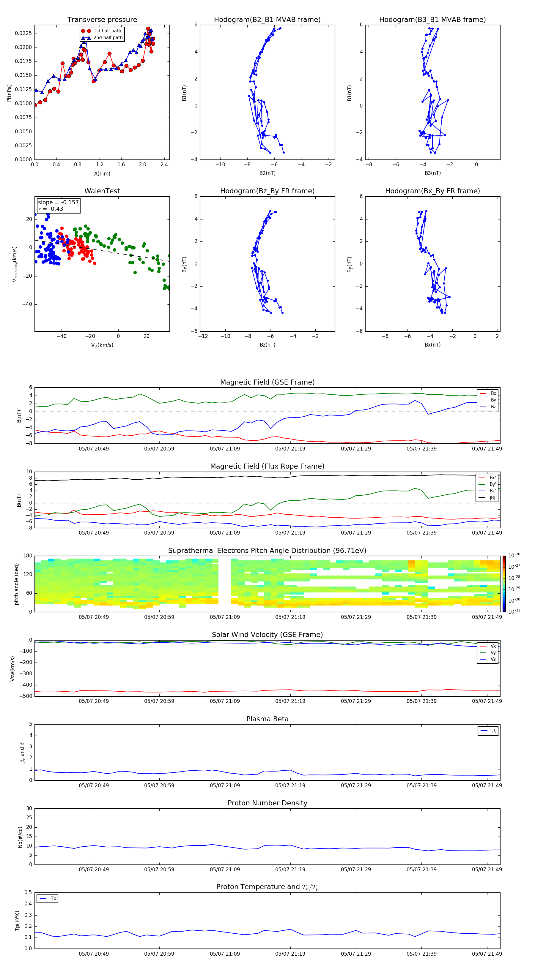Viewport: 535px width, 980px height.
Task: Click '05/07 21:39' under Solar Wind Velocity panel
Action: (x=421, y=701)
